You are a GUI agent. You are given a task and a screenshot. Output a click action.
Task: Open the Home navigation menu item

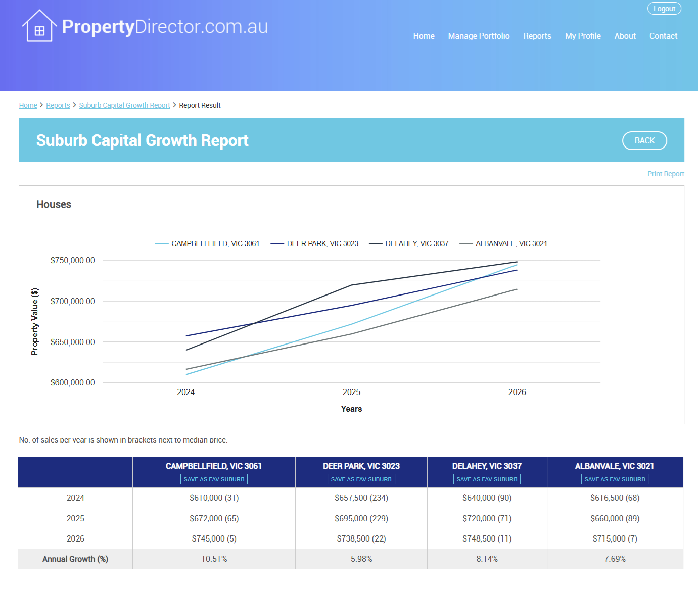[x=424, y=36]
